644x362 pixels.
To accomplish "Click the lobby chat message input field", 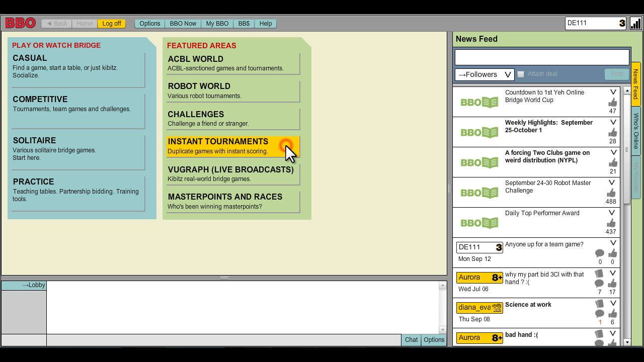I will (224, 340).
